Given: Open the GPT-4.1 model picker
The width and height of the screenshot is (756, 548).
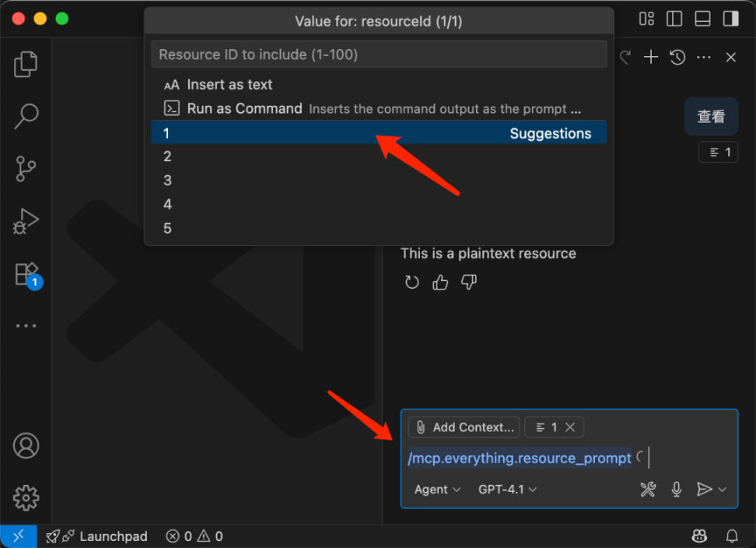Looking at the screenshot, I should pyautogui.click(x=507, y=490).
